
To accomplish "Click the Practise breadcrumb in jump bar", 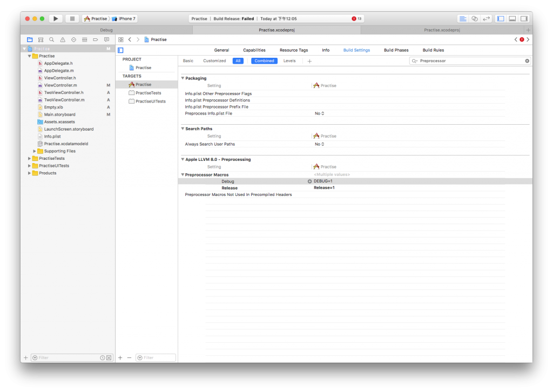I will [x=156, y=39].
